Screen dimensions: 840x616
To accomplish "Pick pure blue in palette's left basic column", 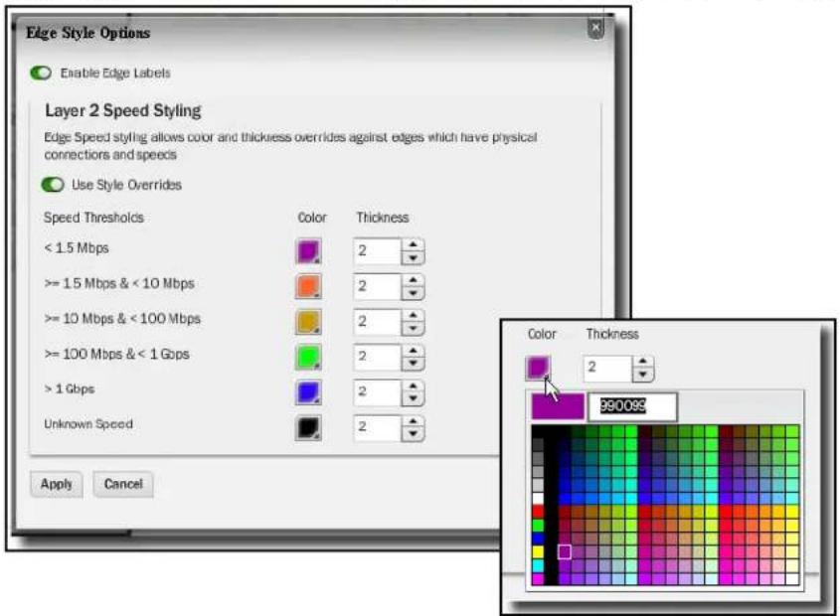I will [538, 539].
